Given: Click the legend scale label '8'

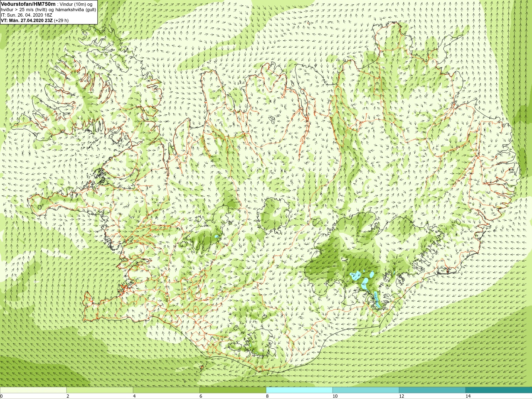Looking at the screenshot, I should point(267,396).
